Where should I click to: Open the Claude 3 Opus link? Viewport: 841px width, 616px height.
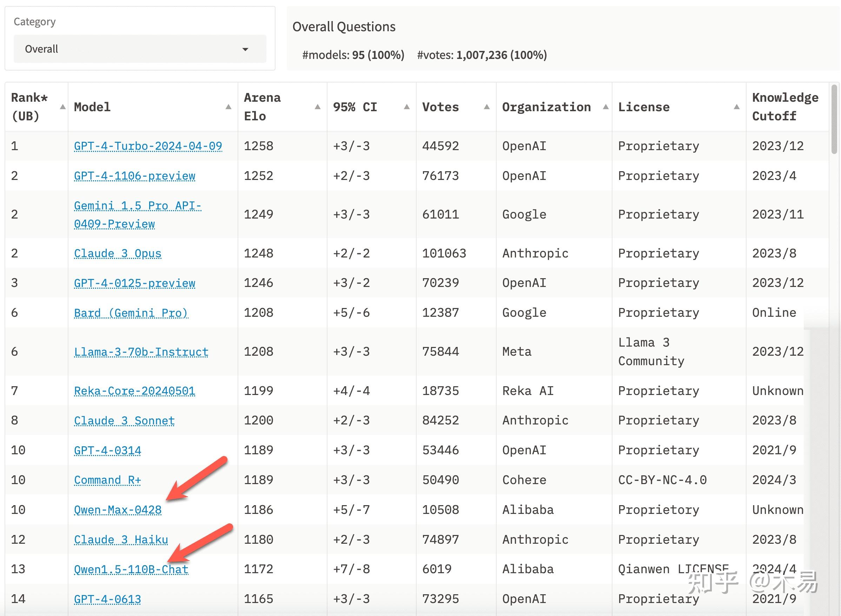pos(118,253)
